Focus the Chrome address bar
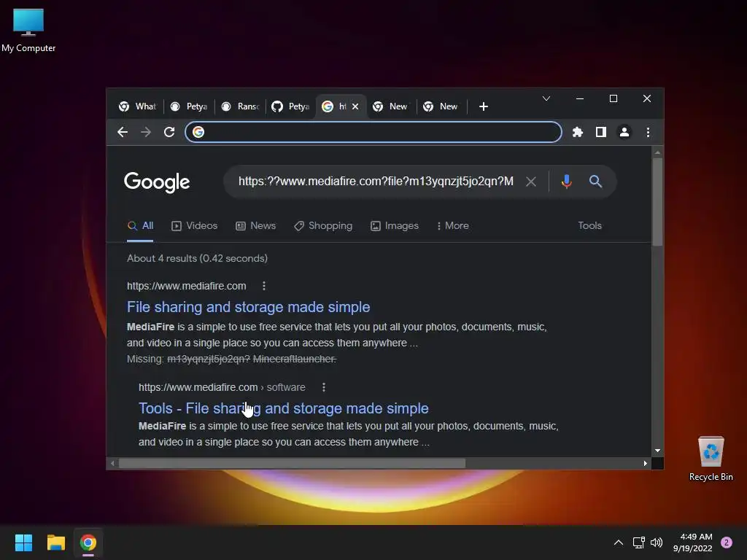Image resolution: width=747 pixels, height=560 pixels. pyautogui.click(x=373, y=132)
